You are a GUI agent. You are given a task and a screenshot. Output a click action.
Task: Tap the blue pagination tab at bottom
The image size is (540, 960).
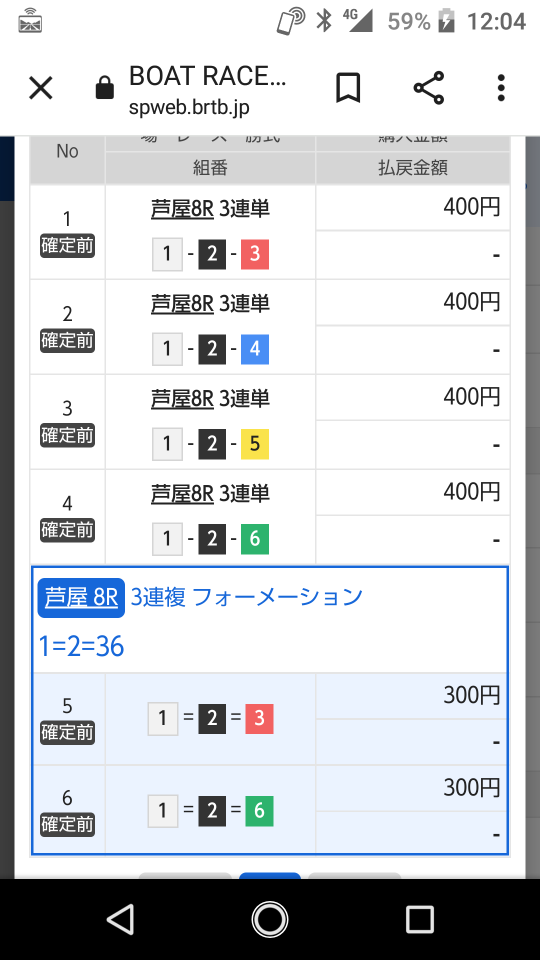click(269, 876)
